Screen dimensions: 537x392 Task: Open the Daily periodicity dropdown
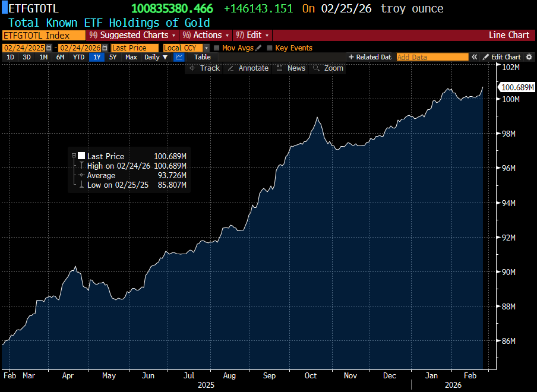click(x=156, y=57)
